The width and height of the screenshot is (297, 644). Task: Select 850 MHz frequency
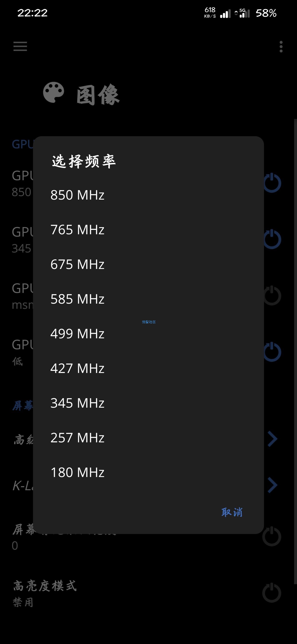77,195
